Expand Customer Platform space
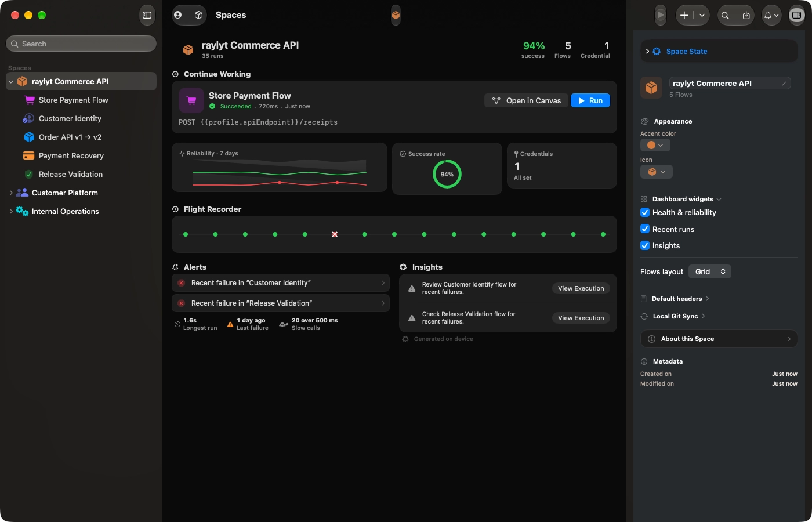This screenshot has height=522, width=812. (11, 193)
